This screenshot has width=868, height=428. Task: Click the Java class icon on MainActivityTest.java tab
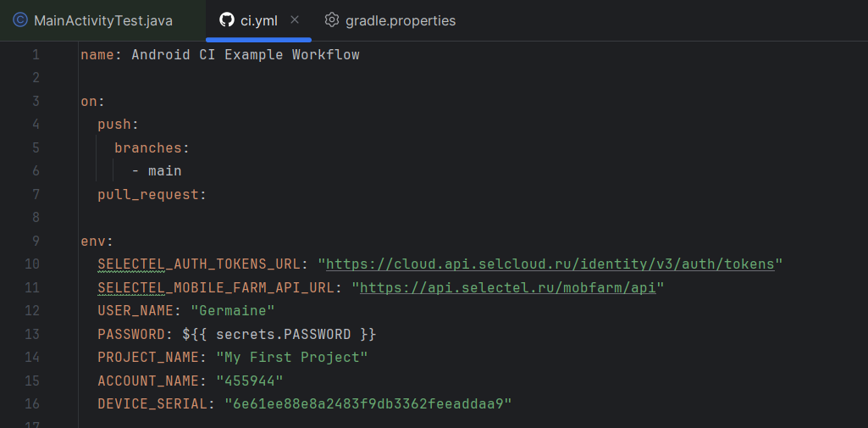pos(20,20)
